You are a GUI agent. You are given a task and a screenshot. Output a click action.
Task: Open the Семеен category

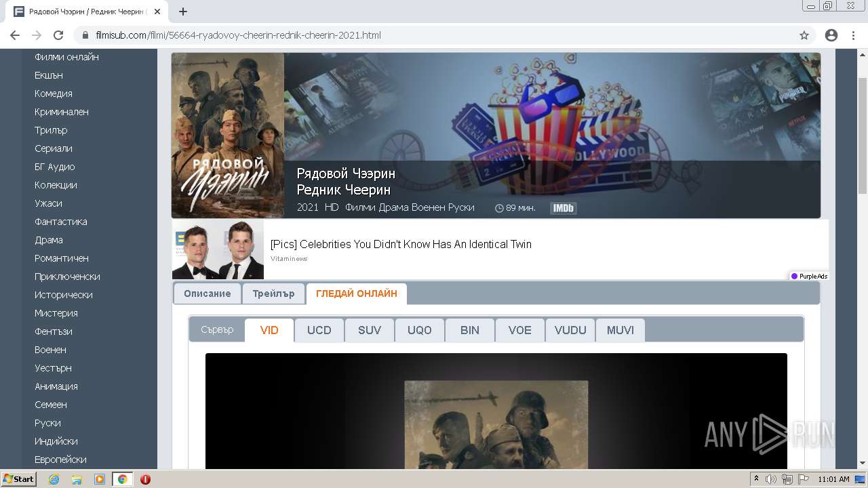click(51, 405)
